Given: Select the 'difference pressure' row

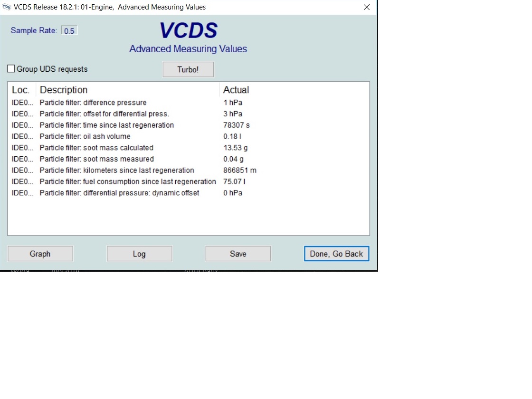Looking at the screenshot, I should [x=188, y=103].
